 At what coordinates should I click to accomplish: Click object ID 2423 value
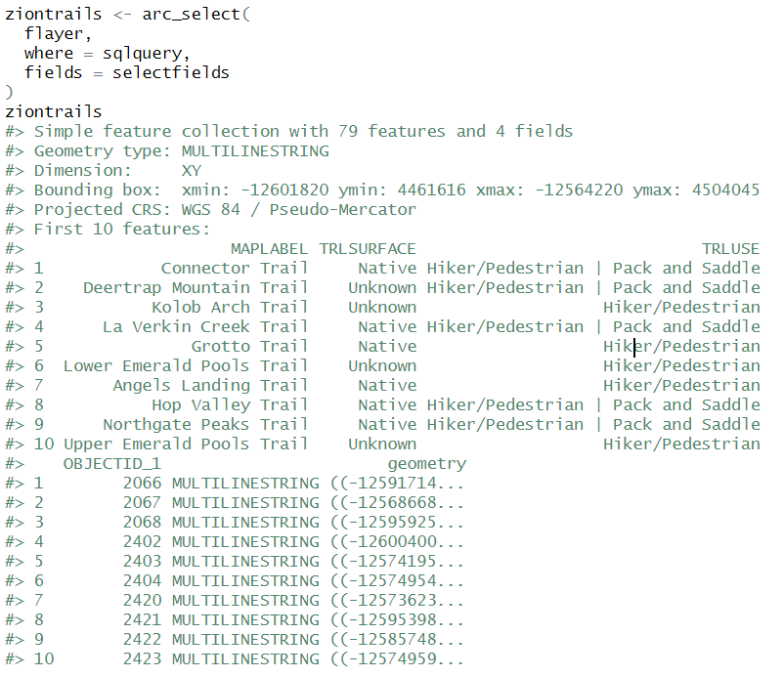point(142,659)
